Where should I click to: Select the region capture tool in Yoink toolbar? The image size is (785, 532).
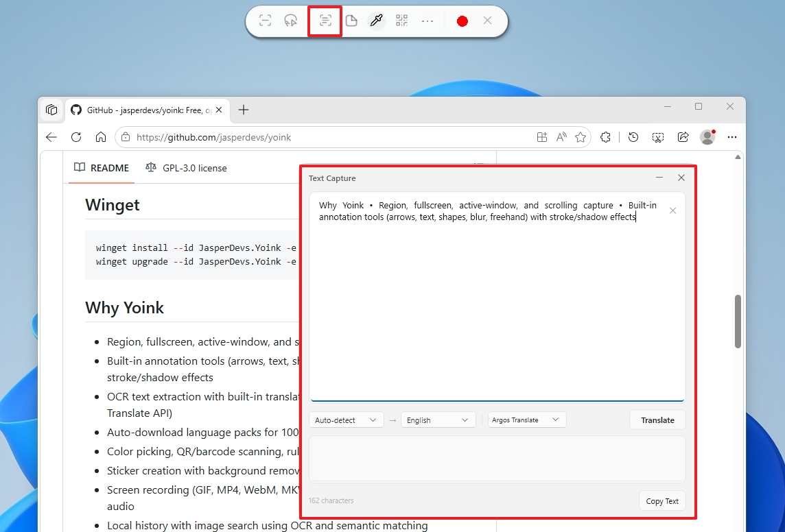coord(265,21)
